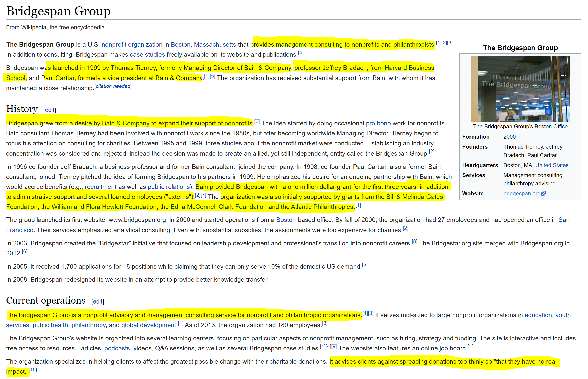Click reference [6] after support of nonprofits
Screen dimensions: 588x379
point(257,122)
